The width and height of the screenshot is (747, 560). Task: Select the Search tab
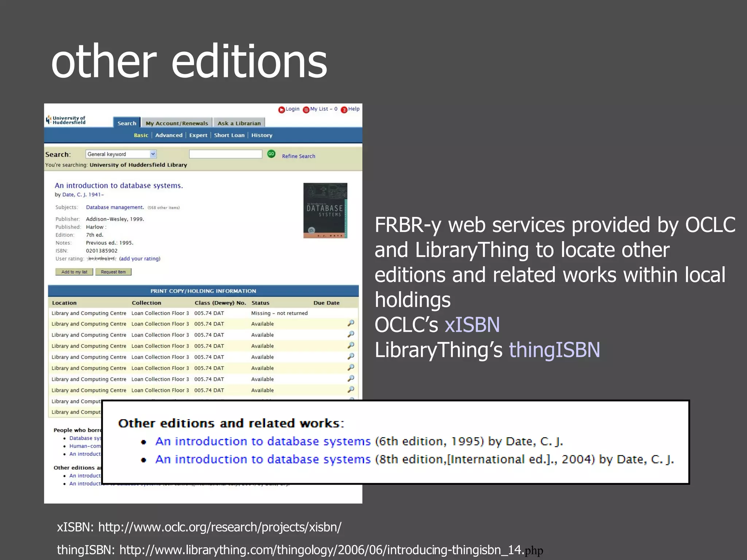pyautogui.click(x=127, y=123)
